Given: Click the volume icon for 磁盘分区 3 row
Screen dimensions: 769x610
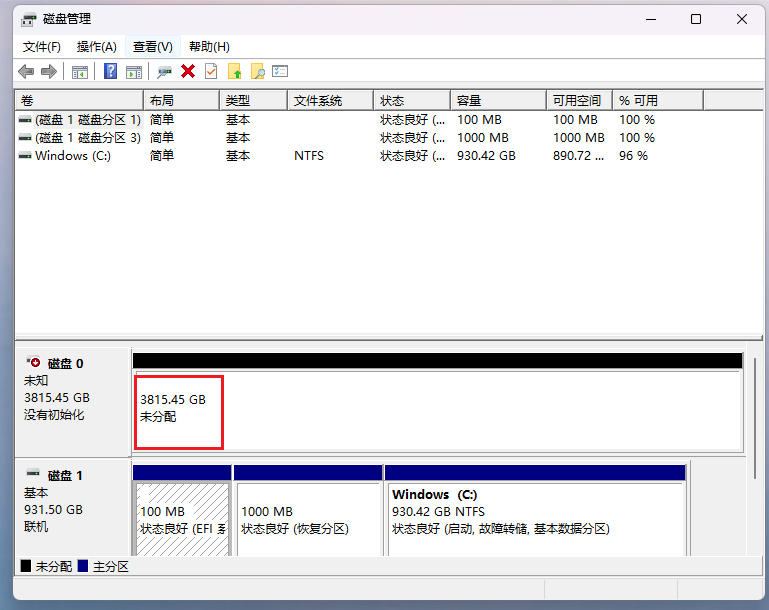Looking at the screenshot, I should pyautogui.click(x=25, y=138).
